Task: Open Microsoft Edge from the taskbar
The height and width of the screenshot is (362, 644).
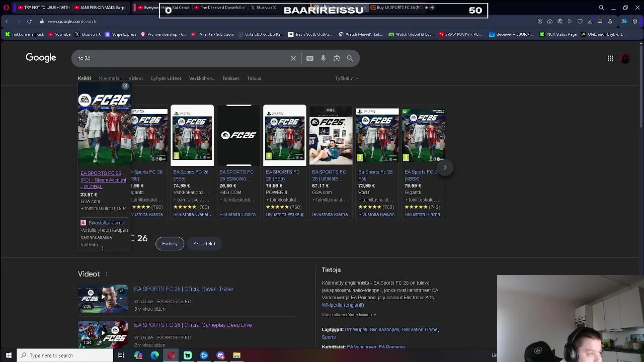Action: coord(154,355)
